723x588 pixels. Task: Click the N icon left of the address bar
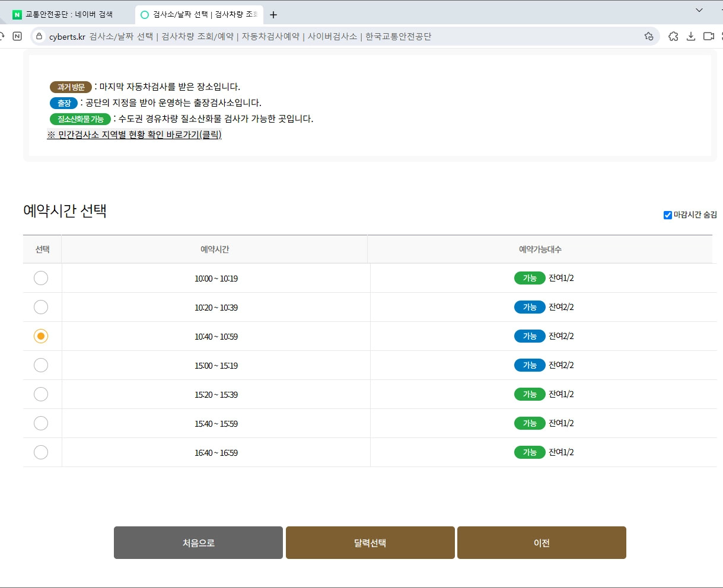17,36
